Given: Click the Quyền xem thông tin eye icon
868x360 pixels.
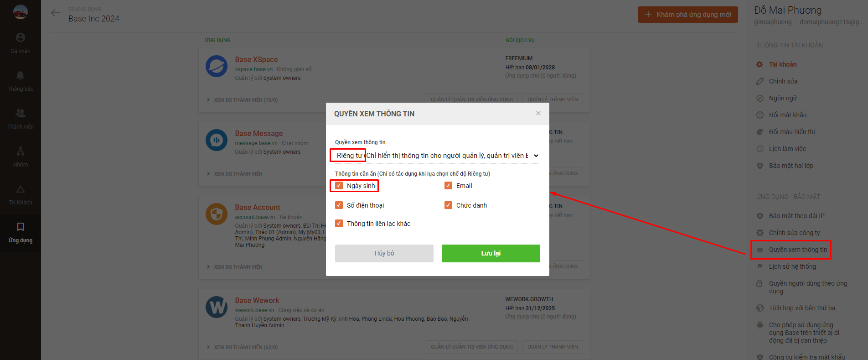Looking at the screenshot, I should click(759, 250).
